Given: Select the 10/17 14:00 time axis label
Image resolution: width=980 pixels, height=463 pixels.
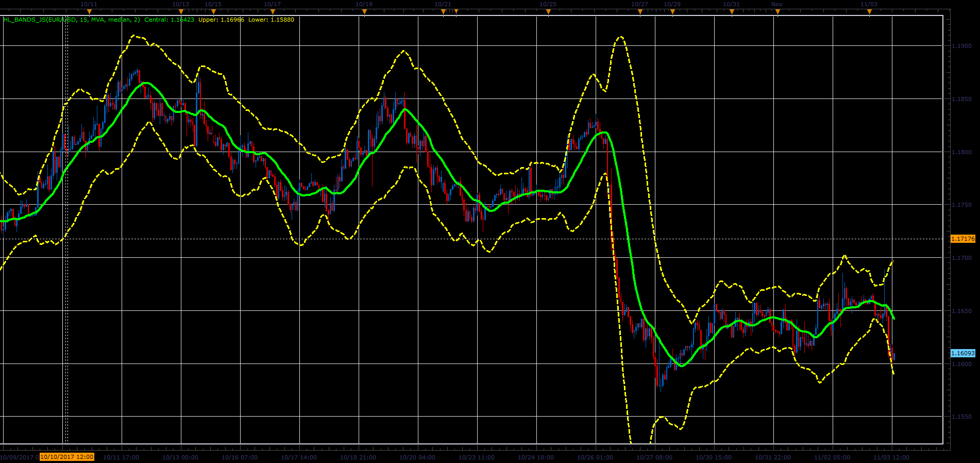Looking at the screenshot, I should coord(299,457).
